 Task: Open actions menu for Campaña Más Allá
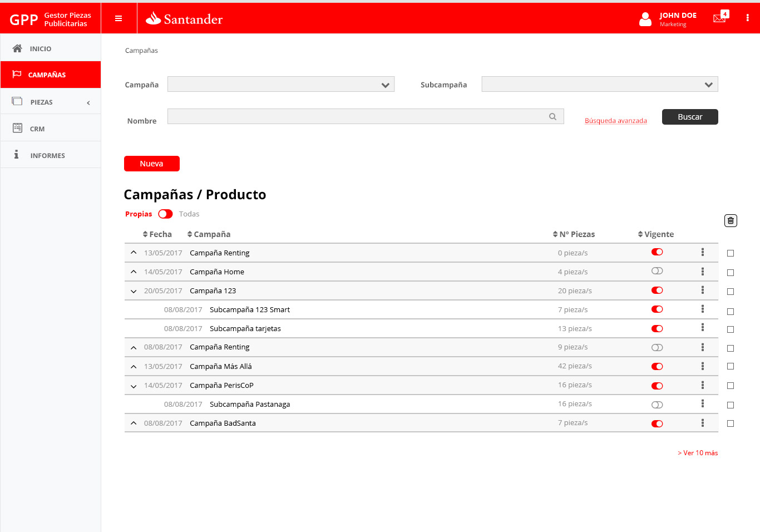[703, 366]
